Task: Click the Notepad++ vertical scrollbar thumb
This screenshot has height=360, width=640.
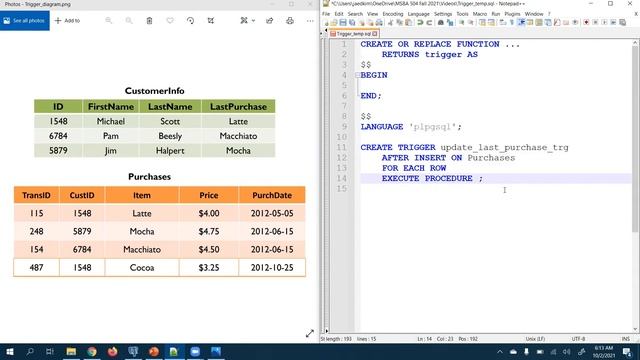Action: (x=635, y=139)
